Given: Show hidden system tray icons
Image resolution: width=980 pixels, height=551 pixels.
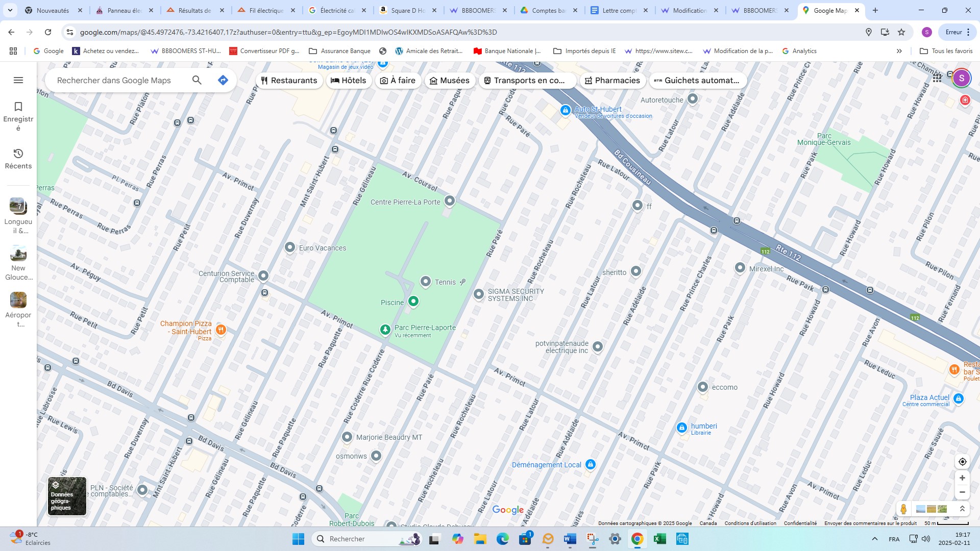Looking at the screenshot, I should [874, 539].
